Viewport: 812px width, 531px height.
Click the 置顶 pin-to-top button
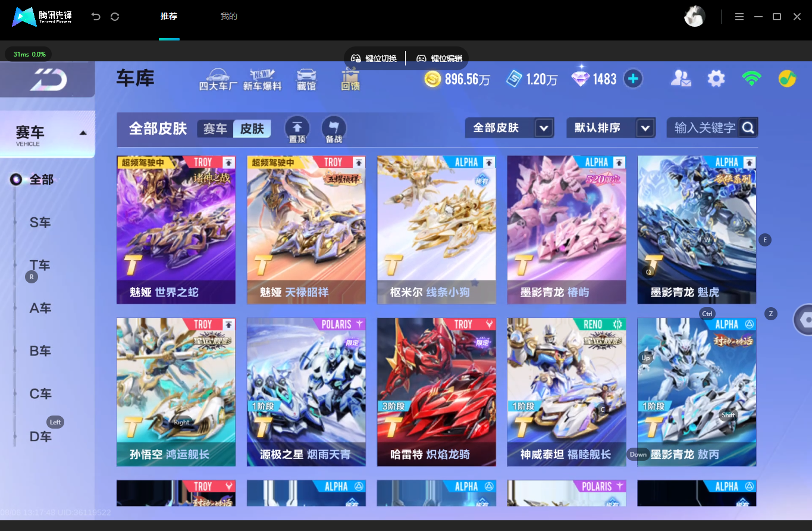(x=297, y=128)
